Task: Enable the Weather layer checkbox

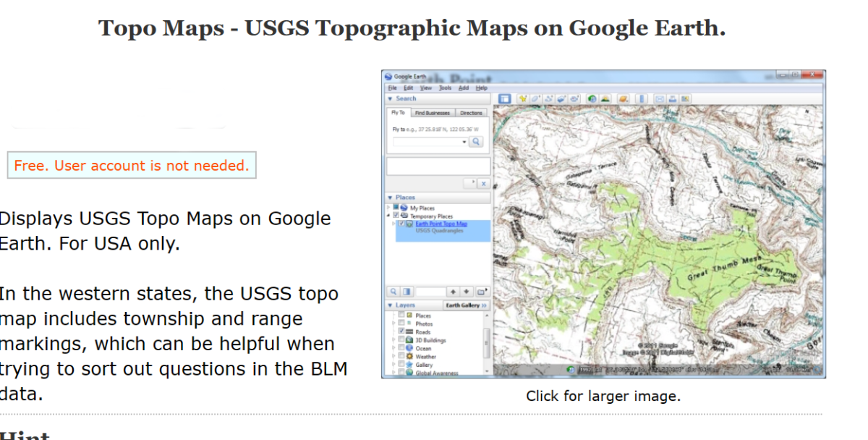Action: pos(401,356)
